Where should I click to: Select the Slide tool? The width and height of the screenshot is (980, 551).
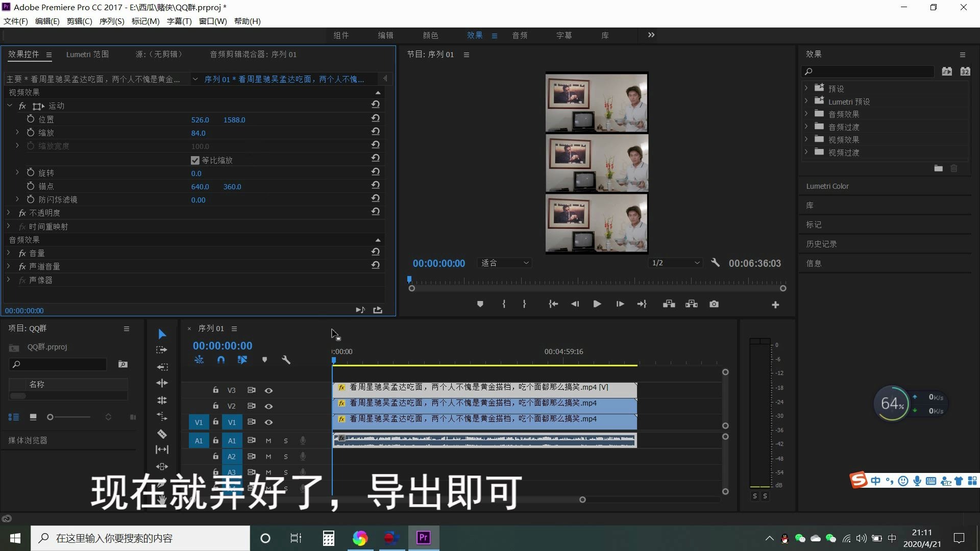click(162, 466)
